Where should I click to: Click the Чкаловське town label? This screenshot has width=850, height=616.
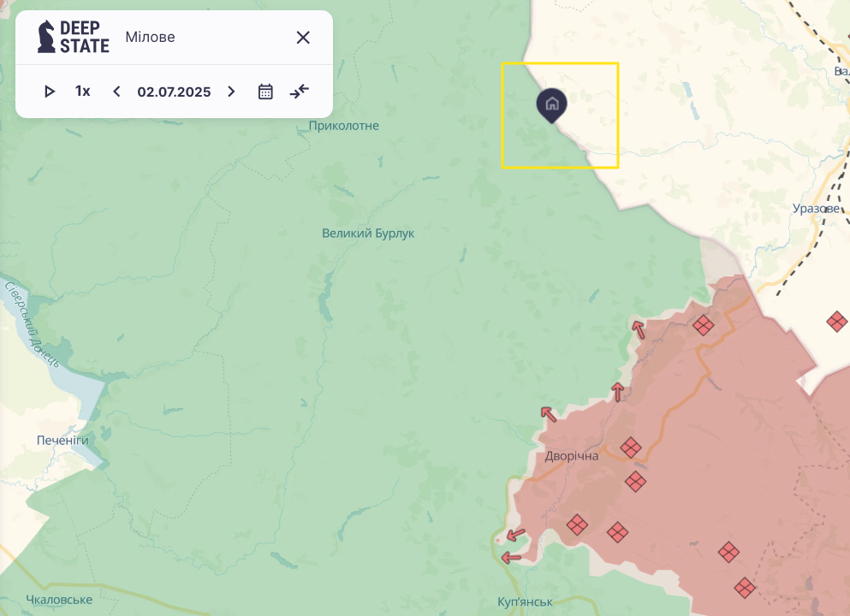(x=59, y=600)
